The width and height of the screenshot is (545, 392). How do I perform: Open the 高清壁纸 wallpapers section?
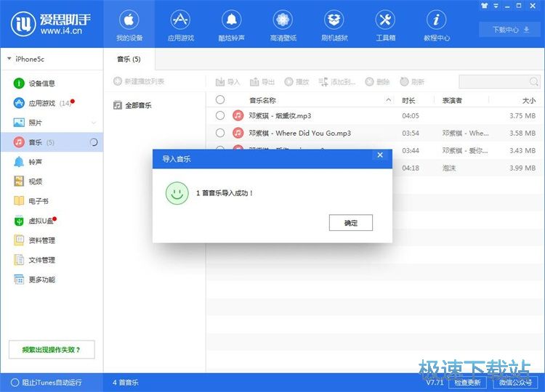pos(283,24)
